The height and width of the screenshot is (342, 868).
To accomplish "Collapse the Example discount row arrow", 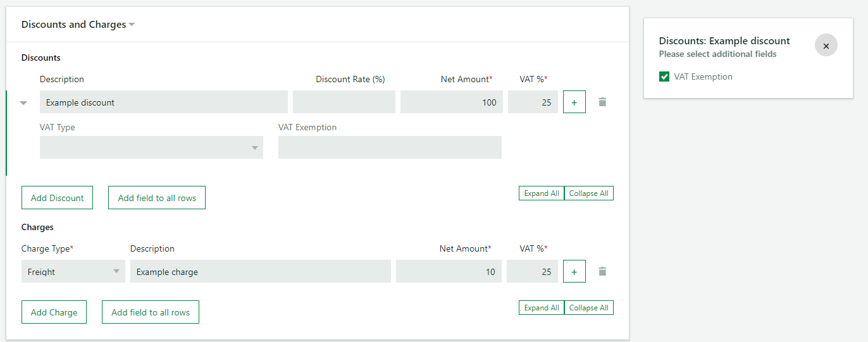I will [x=24, y=102].
